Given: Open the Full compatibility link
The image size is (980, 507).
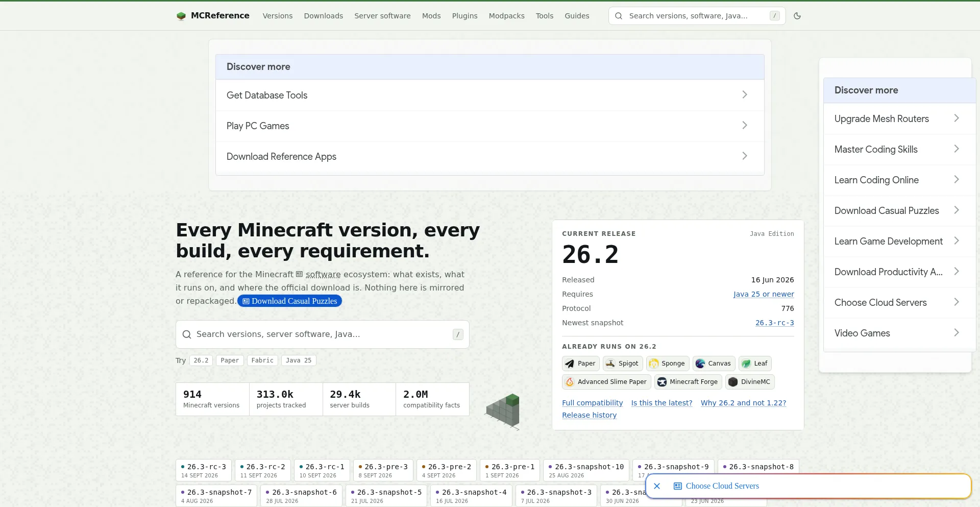Looking at the screenshot, I should click(593, 403).
